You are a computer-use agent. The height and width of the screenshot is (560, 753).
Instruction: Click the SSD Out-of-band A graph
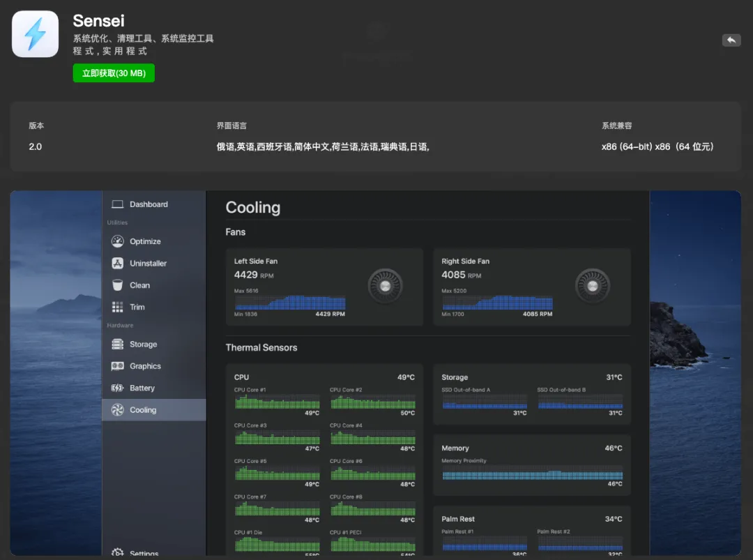click(x=485, y=402)
